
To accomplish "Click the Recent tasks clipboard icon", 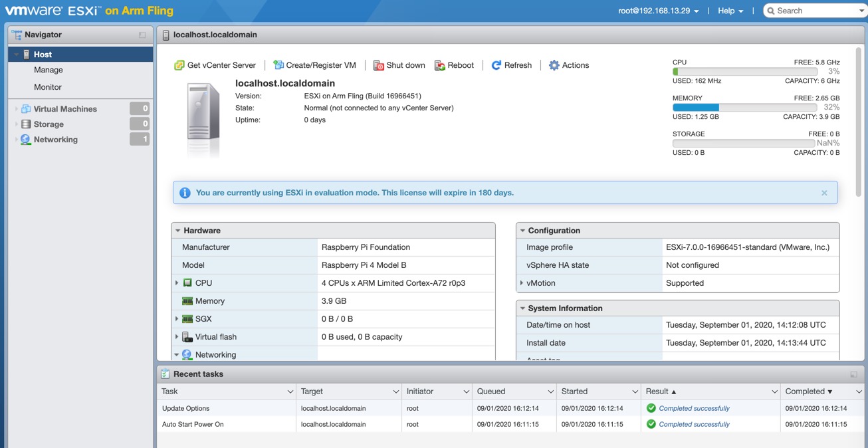I will point(165,374).
